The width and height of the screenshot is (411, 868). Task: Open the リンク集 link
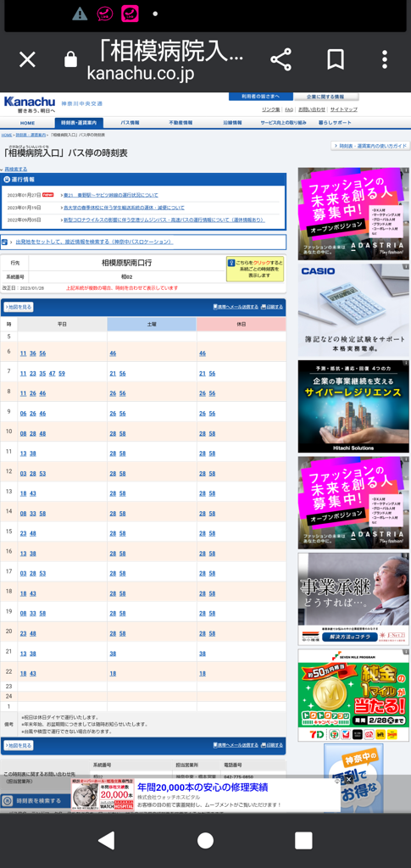coord(270,109)
